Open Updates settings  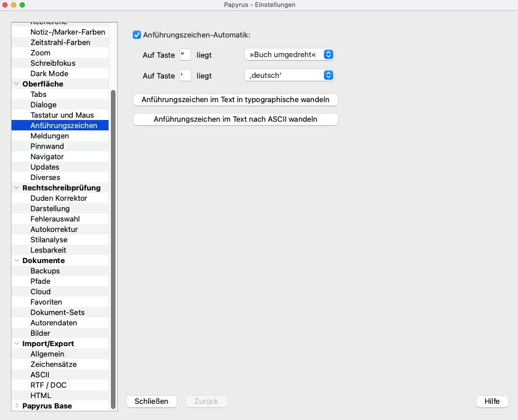[60, 167]
